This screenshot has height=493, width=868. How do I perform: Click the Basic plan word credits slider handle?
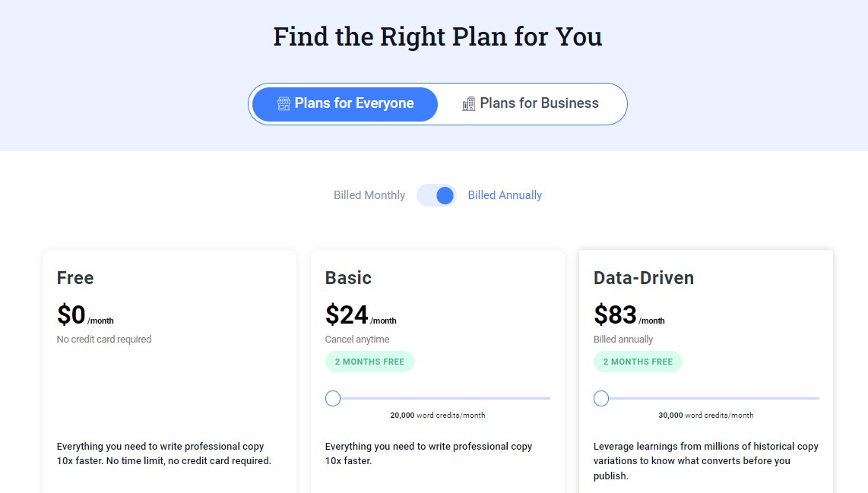click(x=333, y=398)
